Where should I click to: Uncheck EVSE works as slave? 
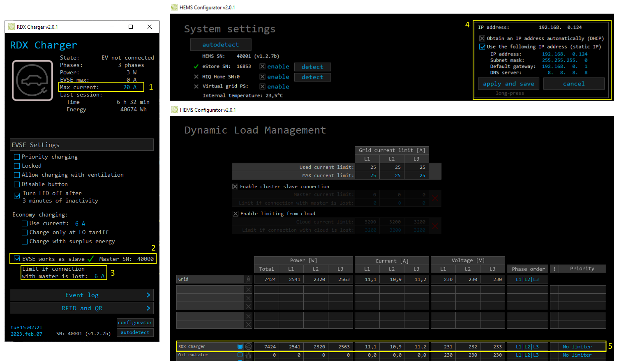tap(17, 259)
